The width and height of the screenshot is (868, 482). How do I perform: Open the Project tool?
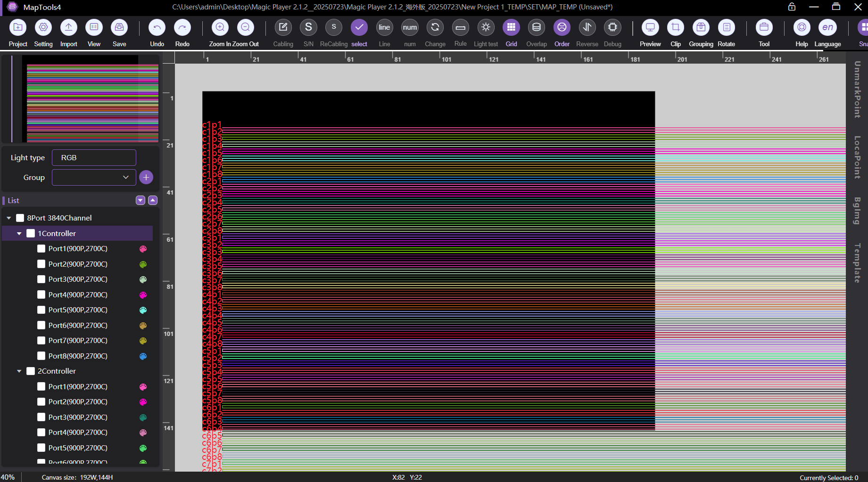(18, 28)
